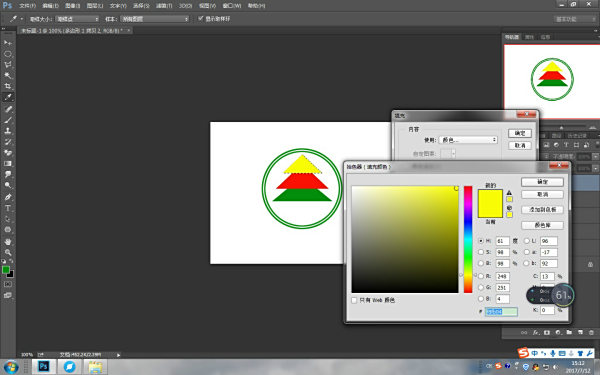Open the 3D(D) menu
This screenshot has height=375, width=600.
[x=186, y=6]
